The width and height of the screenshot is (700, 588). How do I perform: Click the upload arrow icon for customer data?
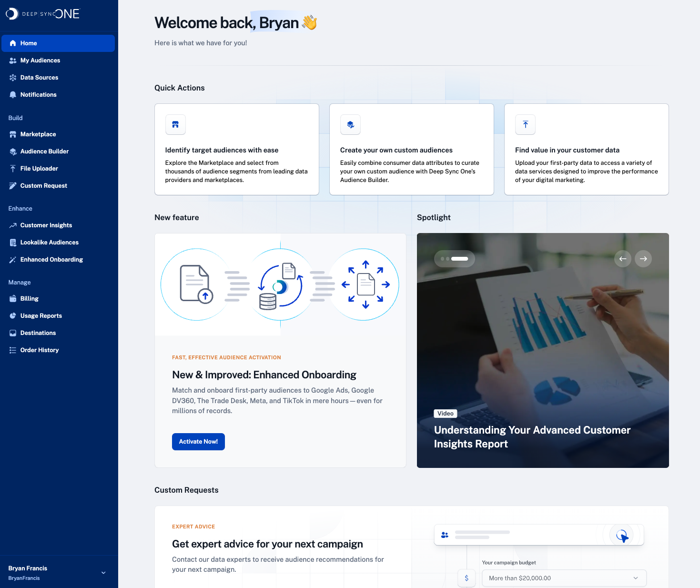click(x=525, y=125)
